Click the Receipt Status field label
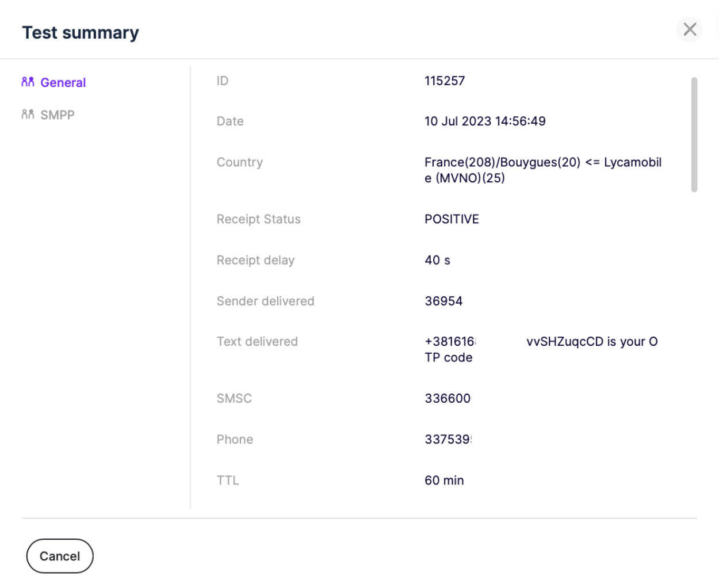Image resolution: width=719 pixels, height=588 pixels. pyautogui.click(x=258, y=219)
